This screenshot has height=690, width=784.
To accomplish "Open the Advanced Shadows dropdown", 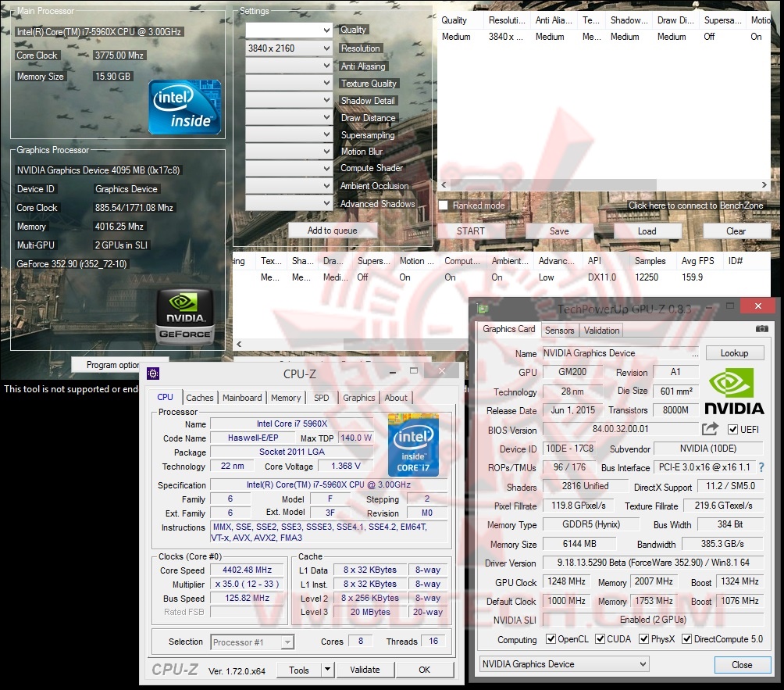I will tap(289, 202).
